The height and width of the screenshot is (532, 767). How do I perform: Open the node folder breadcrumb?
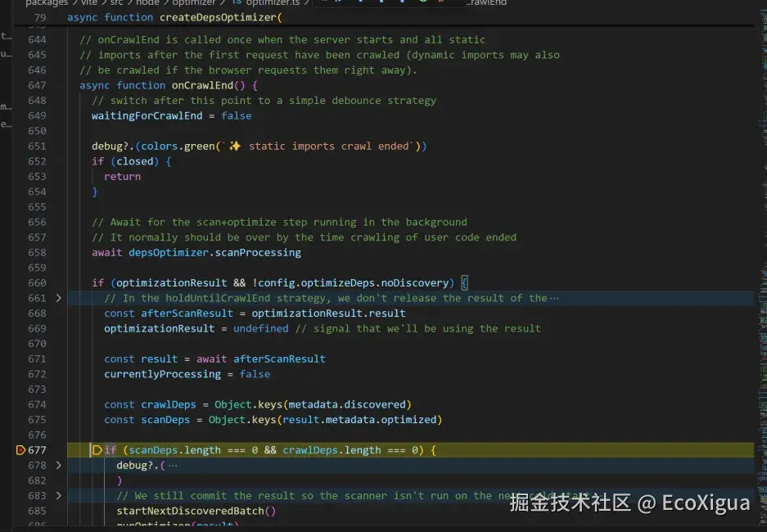[x=147, y=3]
